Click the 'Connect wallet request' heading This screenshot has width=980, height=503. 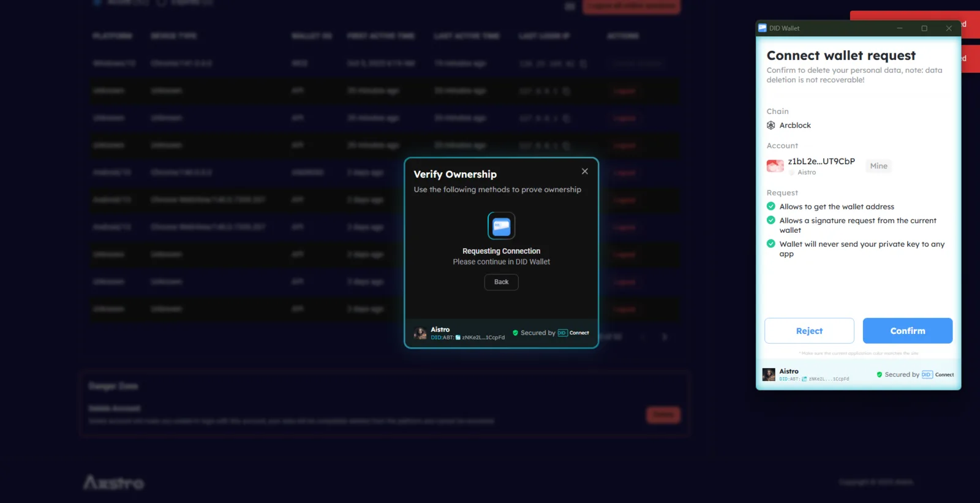[x=841, y=56]
